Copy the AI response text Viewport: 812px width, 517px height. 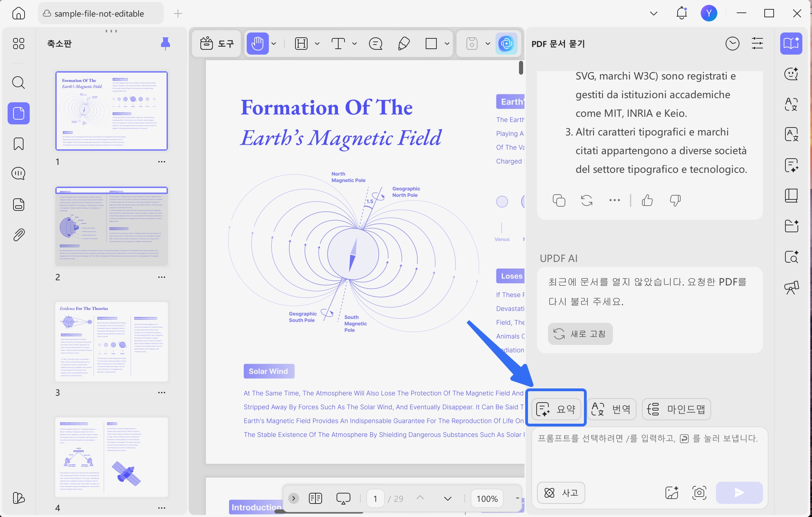[x=559, y=200]
